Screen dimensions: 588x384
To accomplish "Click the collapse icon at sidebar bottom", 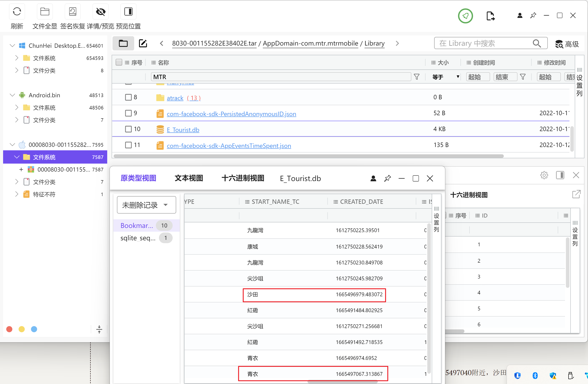I will point(99,329).
